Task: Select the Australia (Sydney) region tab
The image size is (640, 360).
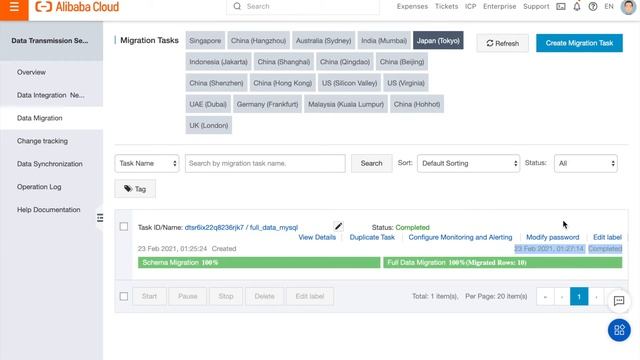Action: click(x=324, y=40)
